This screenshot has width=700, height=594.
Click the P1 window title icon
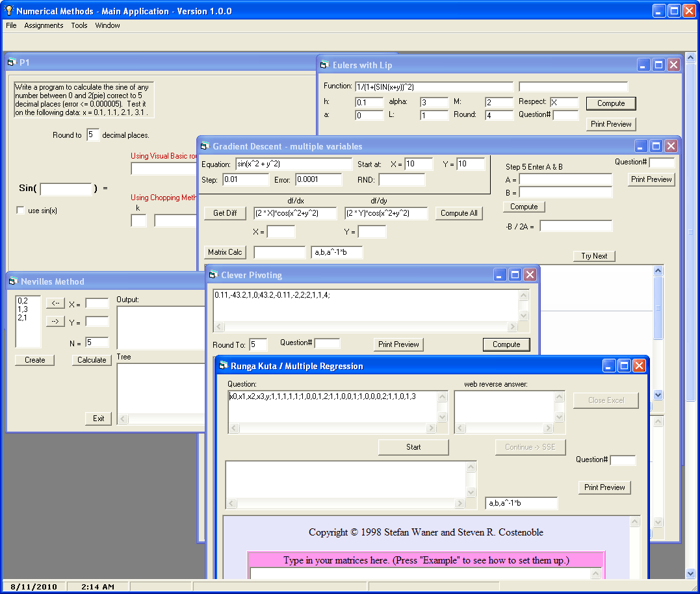(x=11, y=62)
